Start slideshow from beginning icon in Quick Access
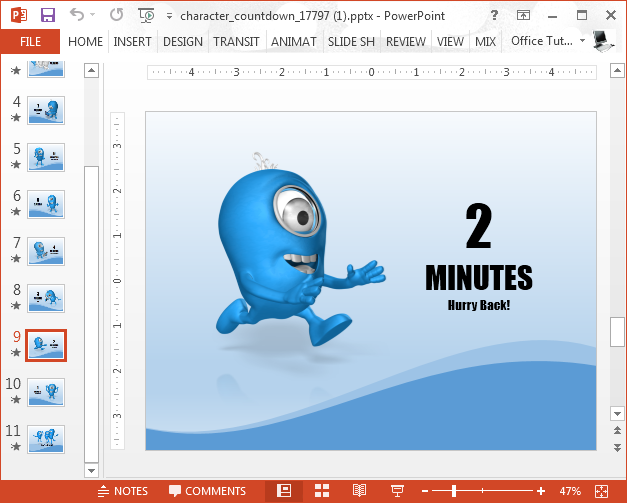The height and width of the screenshot is (503, 627). [x=146, y=16]
